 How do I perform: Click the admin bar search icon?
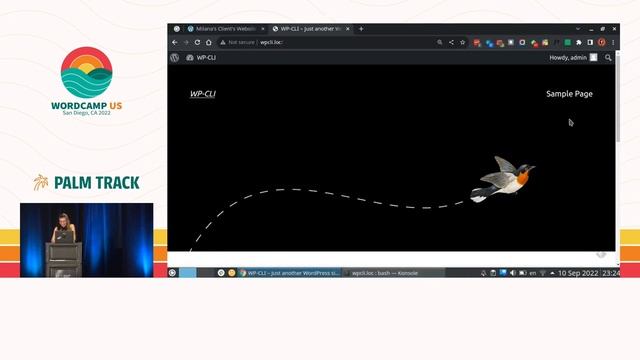tap(608, 58)
